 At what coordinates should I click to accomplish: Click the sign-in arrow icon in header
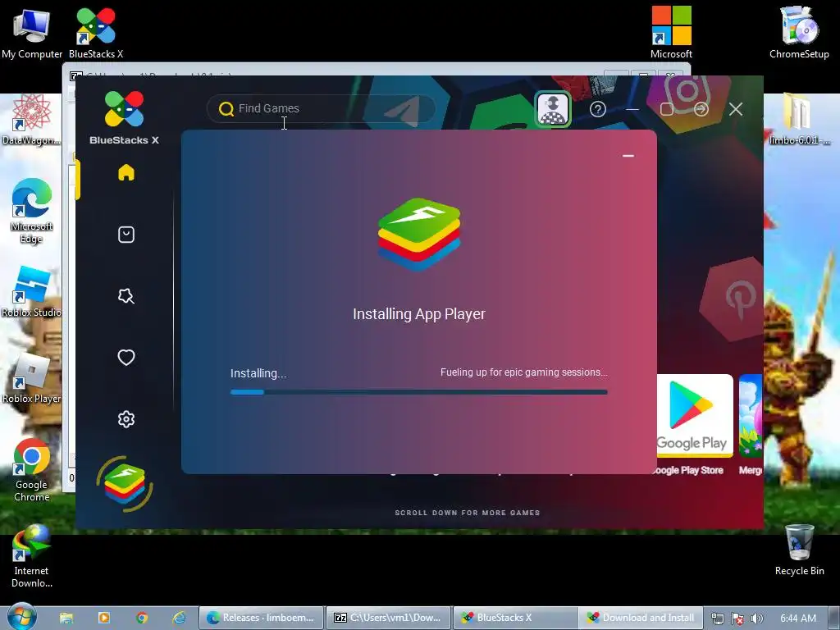click(x=701, y=109)
